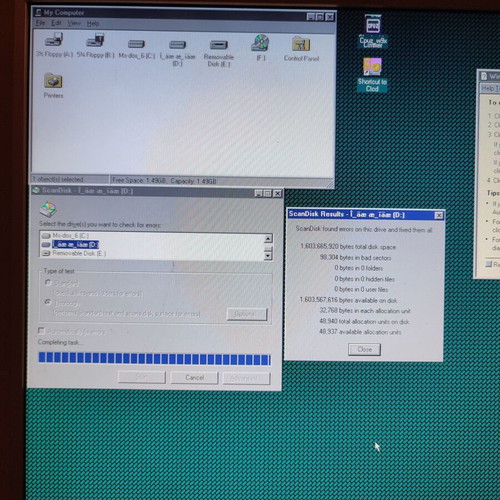500x500 pixels.
Task: Select the Standard test radio button
Action: pos(48,283)
